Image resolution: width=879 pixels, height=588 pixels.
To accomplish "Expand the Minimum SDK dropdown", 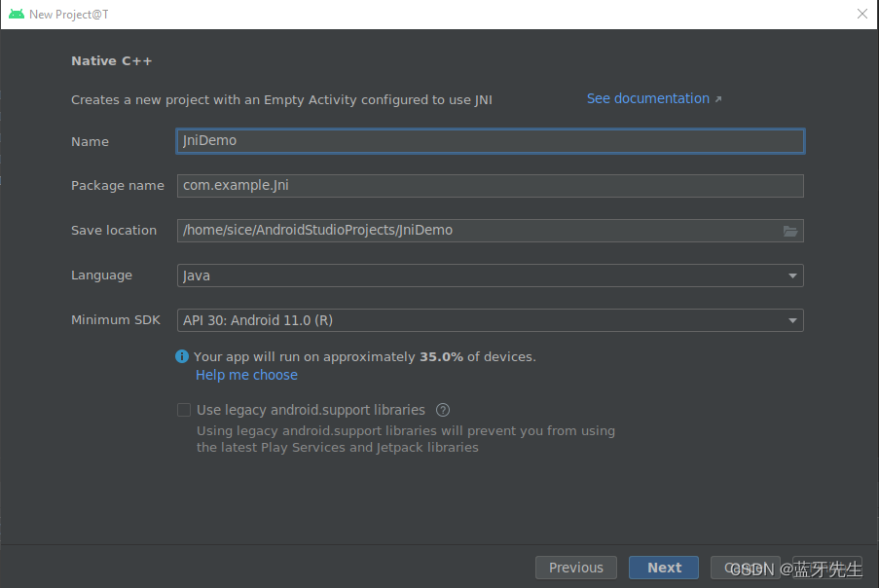I will tap(490, 320).
